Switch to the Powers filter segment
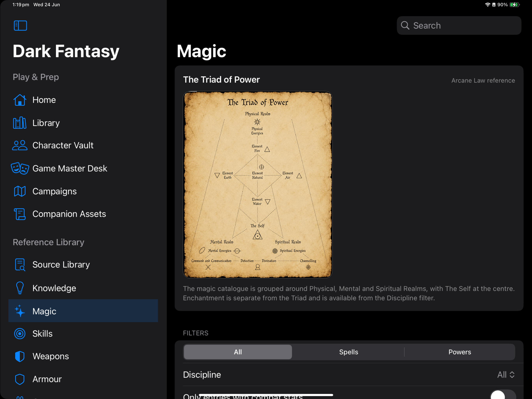The image size is (532, 399). 460,352
